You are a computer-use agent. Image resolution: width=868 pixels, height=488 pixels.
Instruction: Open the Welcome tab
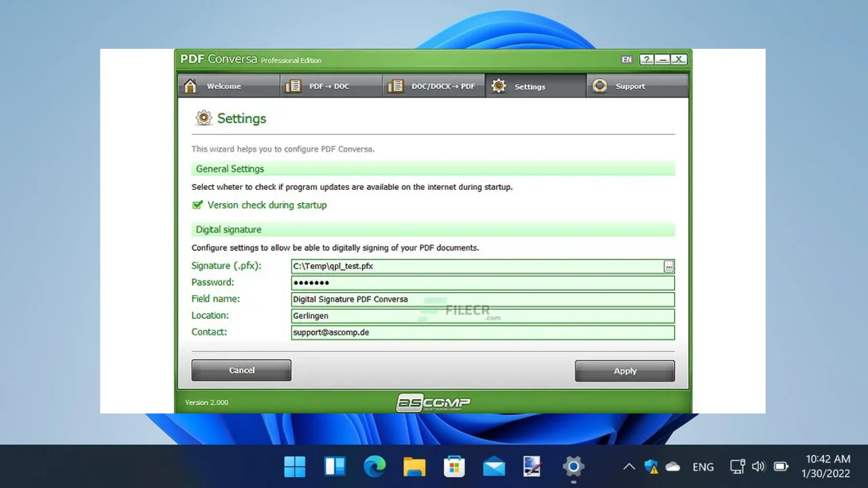[x=229, y=86]
